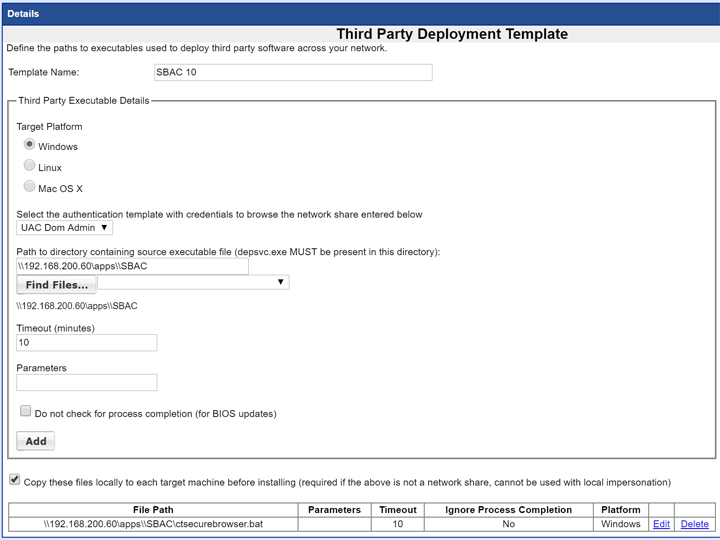720x540 pixels.
Task: Choose Linux as the target platform
Action: click(x=30, y=166)
